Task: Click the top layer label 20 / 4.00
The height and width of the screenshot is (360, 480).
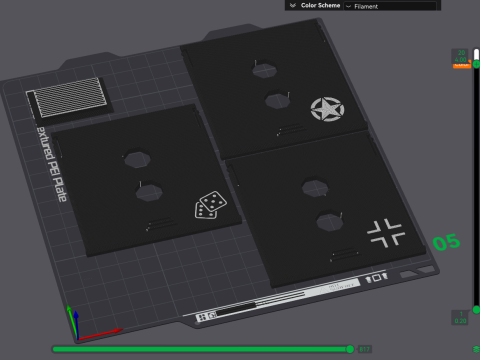Action: tap(460, 56)
